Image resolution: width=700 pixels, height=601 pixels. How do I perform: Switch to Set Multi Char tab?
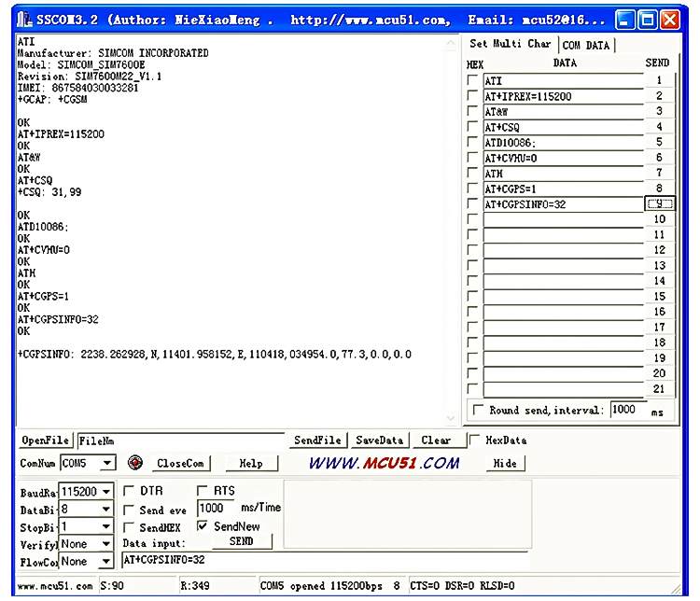[510, 44]
